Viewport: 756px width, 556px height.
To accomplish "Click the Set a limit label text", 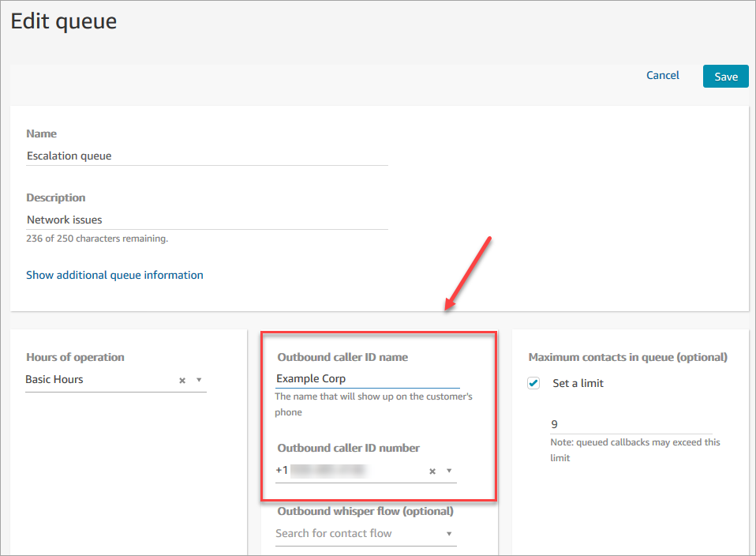I will [x=578, y=383].
